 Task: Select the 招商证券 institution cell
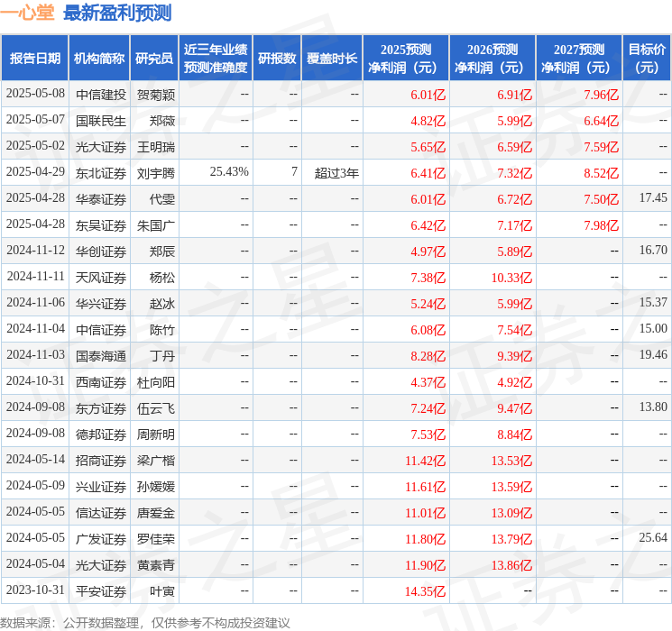click(101, 461)
